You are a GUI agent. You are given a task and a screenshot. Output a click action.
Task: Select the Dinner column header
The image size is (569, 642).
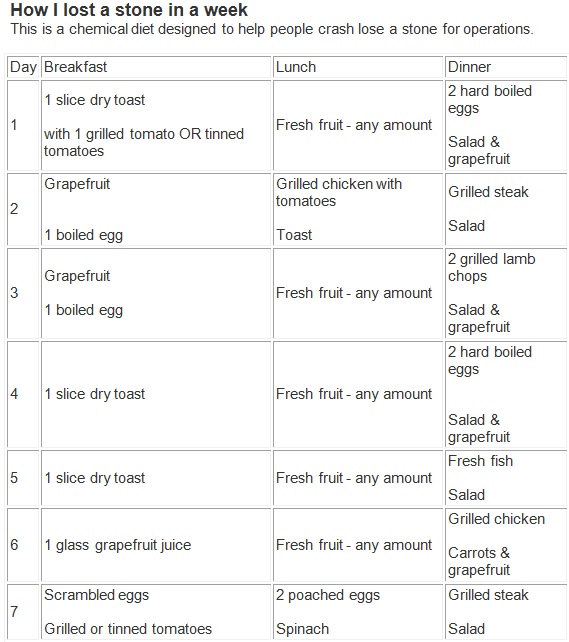506,67
